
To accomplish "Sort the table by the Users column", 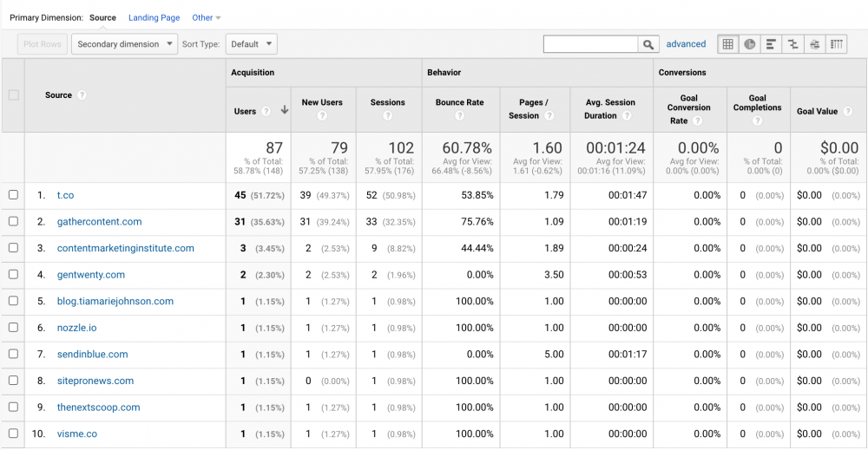I will tap(246, 111).
